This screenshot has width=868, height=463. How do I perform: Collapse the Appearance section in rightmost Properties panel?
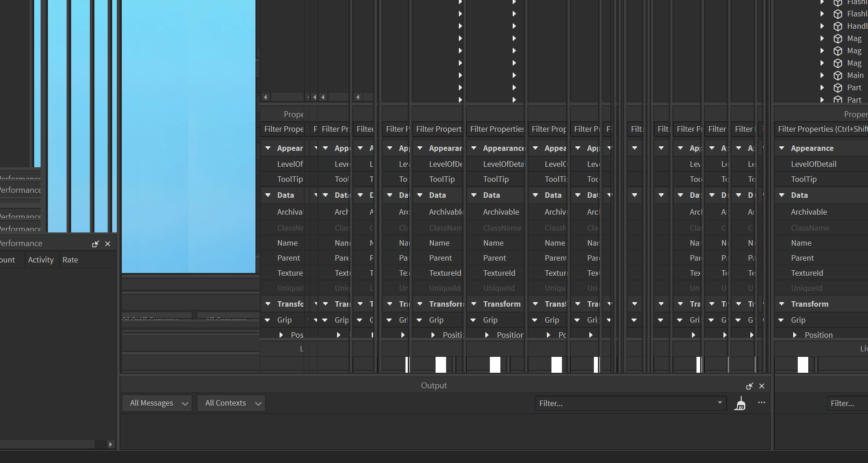point(782,148)
